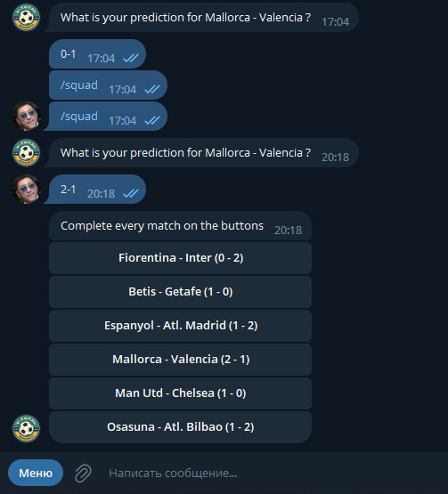
Task: Open the blue Меню button
Action: click(36, 473)
